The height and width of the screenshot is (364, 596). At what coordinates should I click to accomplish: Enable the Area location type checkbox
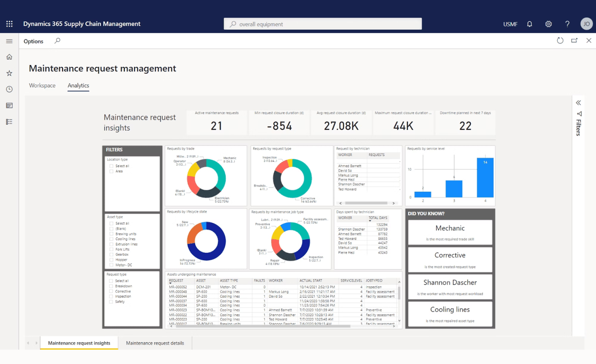(111, 171)
